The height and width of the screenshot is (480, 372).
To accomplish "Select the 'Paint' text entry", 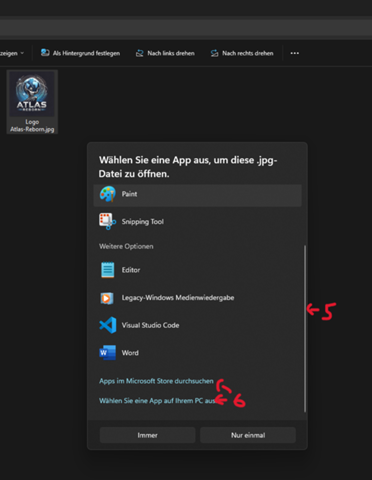I will [x=129, y=194].
